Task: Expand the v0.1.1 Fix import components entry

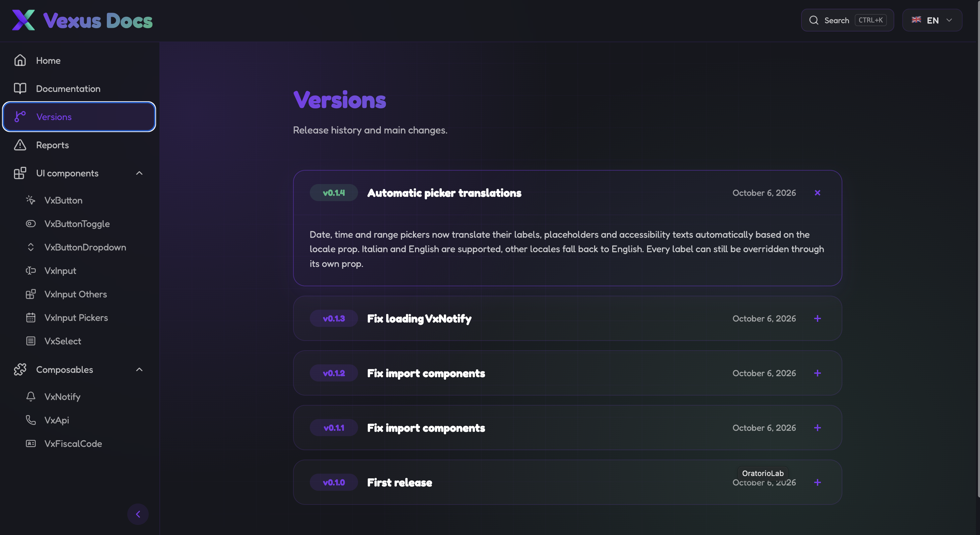Action: tap(817, 428)
